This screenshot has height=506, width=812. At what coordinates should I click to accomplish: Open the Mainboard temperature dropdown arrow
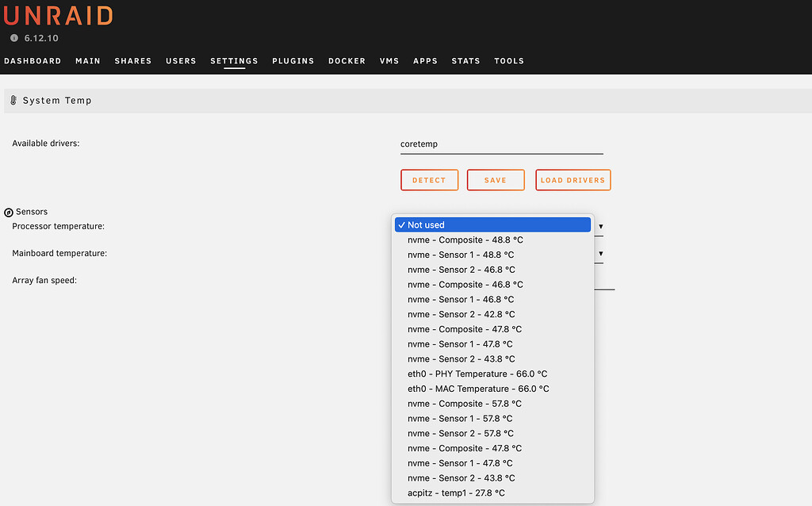coord(600,254)
